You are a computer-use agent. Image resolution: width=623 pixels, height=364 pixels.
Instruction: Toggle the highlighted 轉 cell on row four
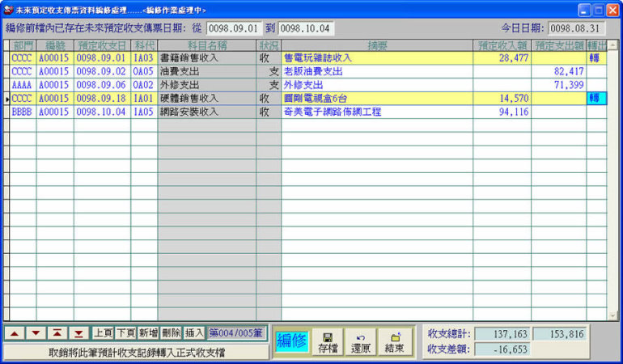coord(595,98)
